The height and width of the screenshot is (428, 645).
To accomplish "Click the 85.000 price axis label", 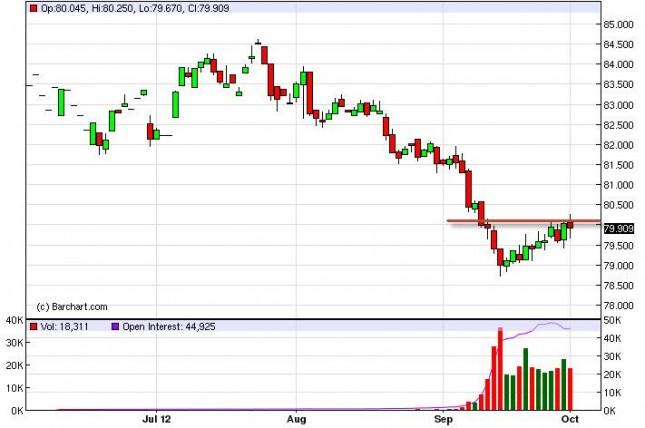I will click(618, 25).
